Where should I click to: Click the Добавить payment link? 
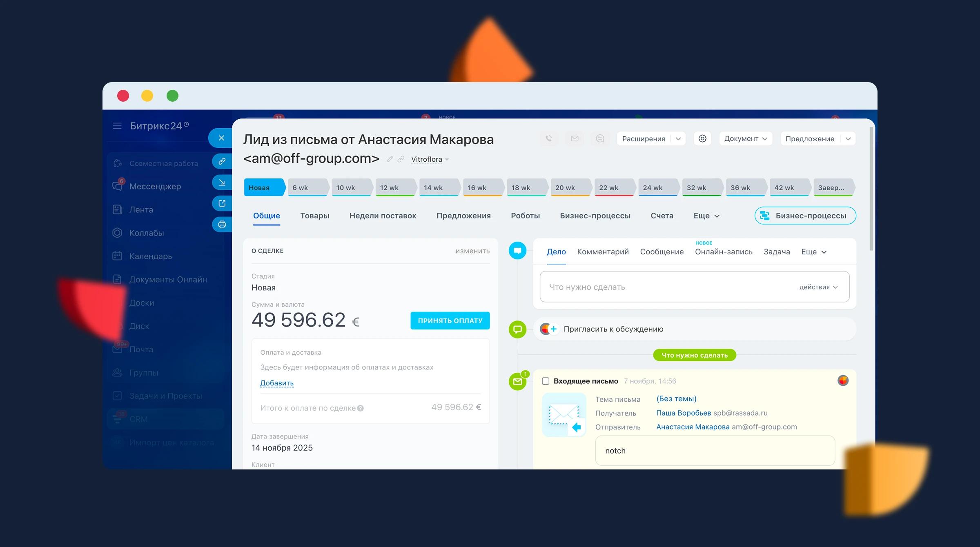pos(277,383)
